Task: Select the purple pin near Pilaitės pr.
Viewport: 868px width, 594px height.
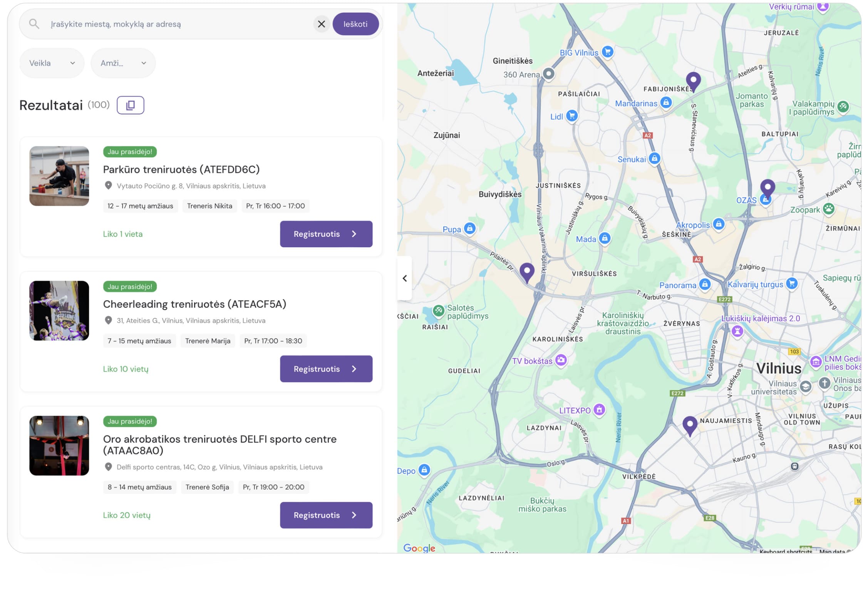Action: [527, 271]
